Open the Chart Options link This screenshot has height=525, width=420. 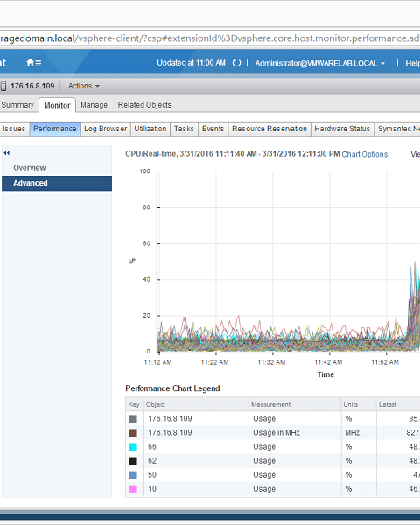pos(364,154)
